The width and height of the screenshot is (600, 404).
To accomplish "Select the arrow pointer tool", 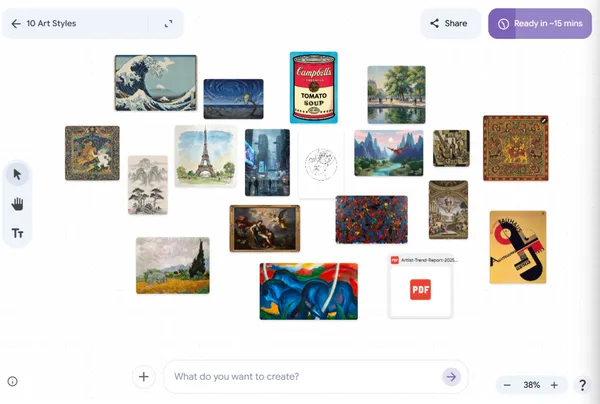I will [17, 174].
